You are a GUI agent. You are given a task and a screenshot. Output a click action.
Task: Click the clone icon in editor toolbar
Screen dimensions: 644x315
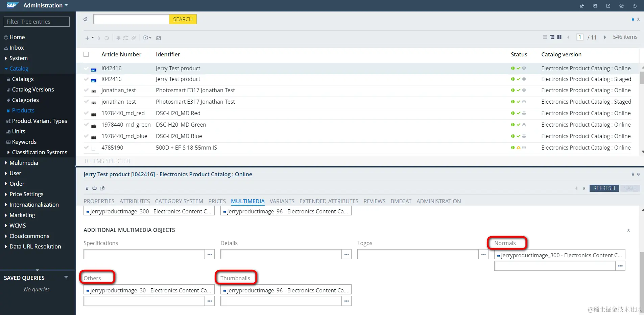click(102, 188)
